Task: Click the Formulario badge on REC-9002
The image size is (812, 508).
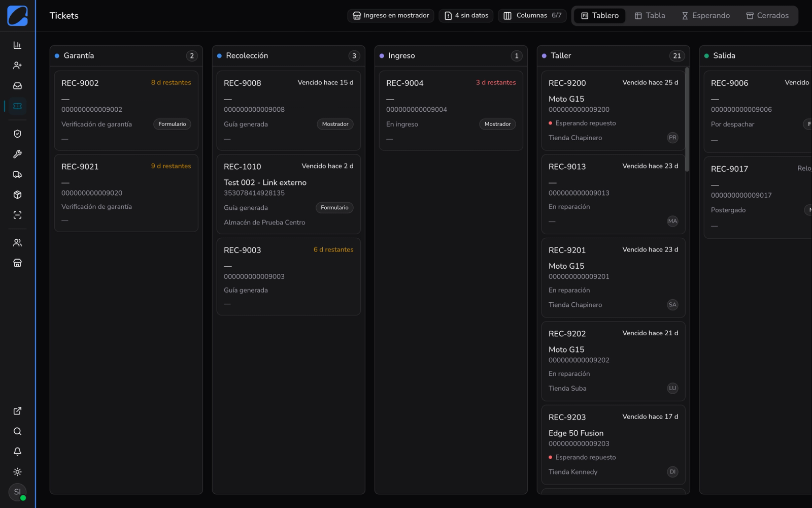Action: coord(172,124)
